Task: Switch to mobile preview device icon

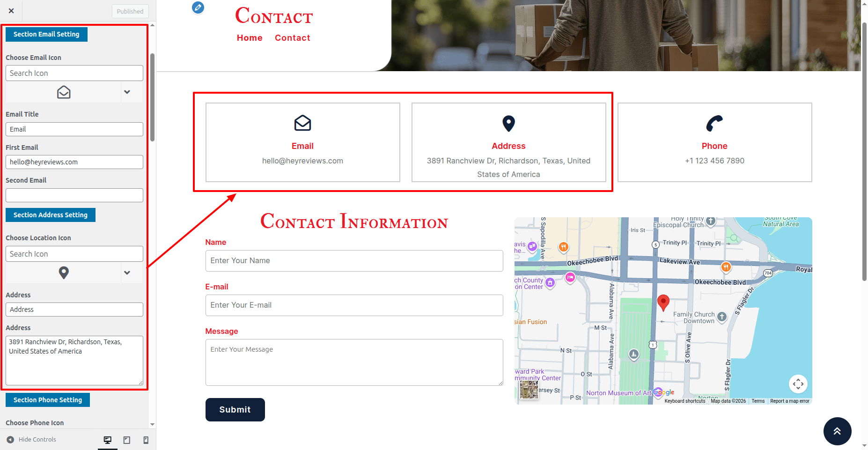Action: coord(146,440)
